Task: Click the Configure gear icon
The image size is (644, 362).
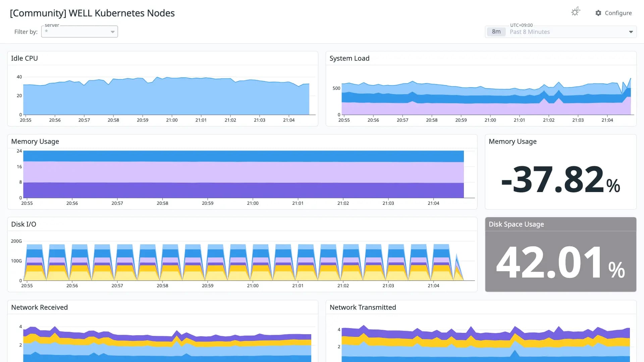Action: [598, 13]
